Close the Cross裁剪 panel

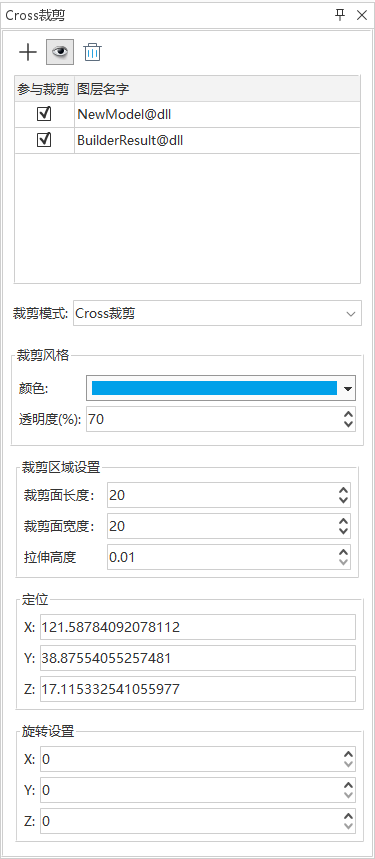click(361, 15)
